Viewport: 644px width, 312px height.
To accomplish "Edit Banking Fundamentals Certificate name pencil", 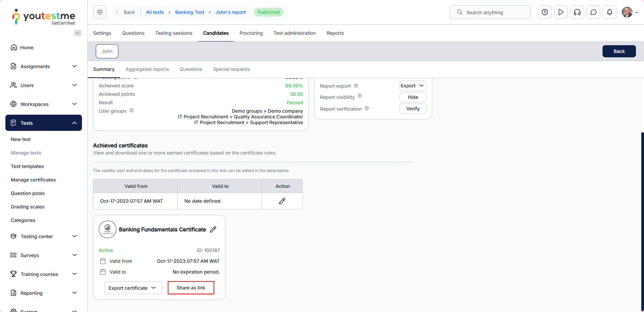I will click(x=213, y=229).
